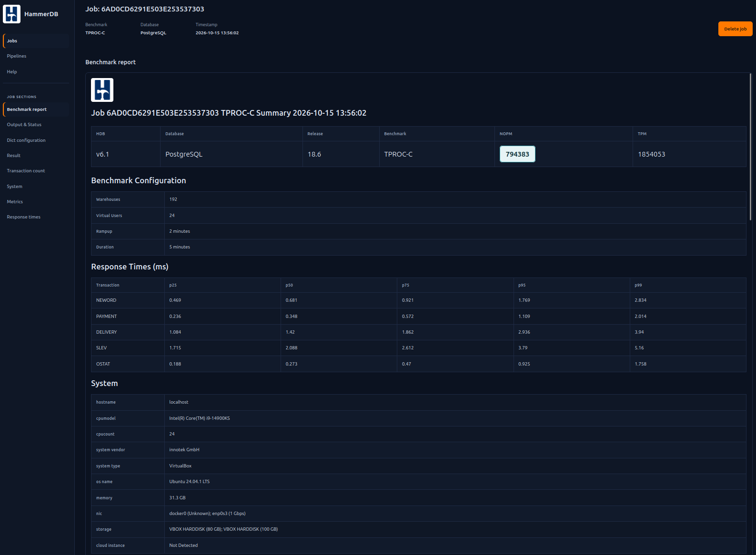Click the Warehouses value 192
The image size is (756, 555).
tap(173, 199)
